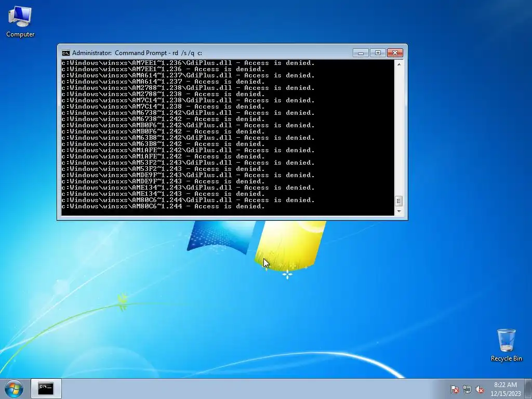This screenshot has width=532, height=399.
Task: Click the line AMDE9F~1.243\GdiPlus.dll Access is denied
Action: 188,175
